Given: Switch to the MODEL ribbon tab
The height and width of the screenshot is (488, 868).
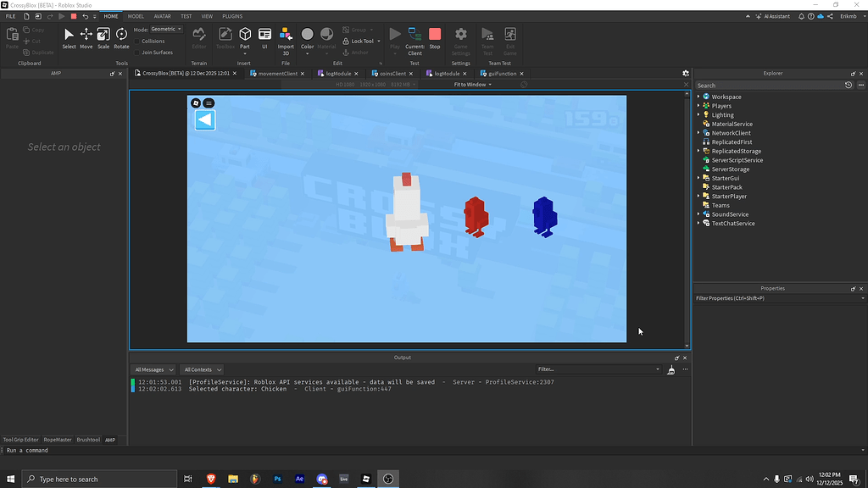Looking at the screenshot, I should [136, 15].
